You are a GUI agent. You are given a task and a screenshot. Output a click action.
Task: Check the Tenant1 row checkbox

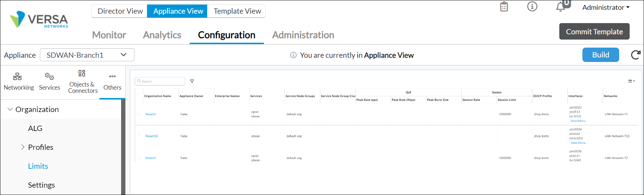click(x=140, y=114)
